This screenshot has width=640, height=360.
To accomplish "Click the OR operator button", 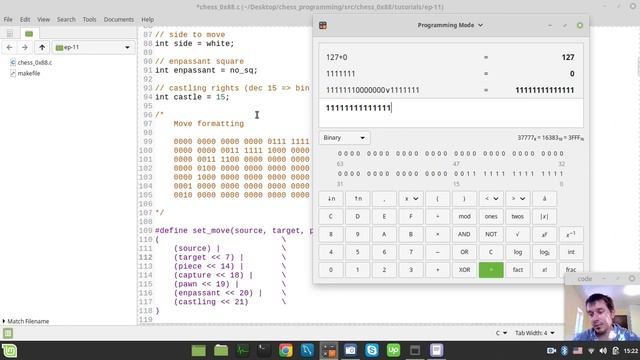I will [x=464, y=252].
